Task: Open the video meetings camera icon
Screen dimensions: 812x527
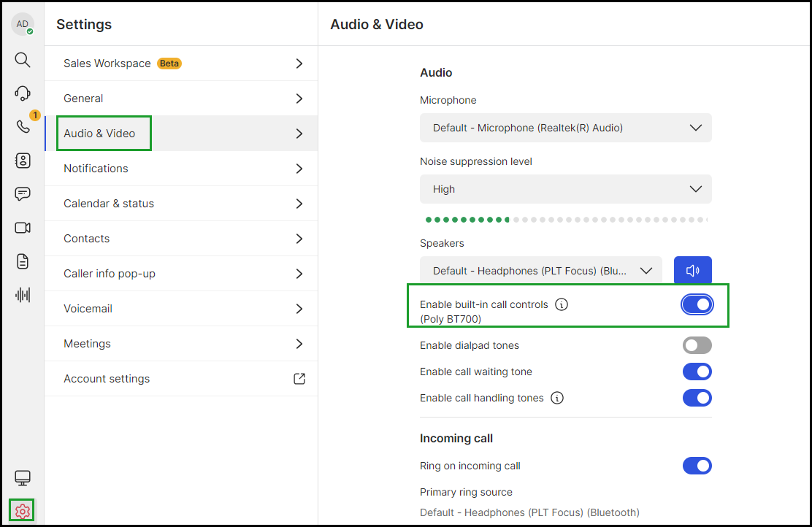Action: pos(22,228)
